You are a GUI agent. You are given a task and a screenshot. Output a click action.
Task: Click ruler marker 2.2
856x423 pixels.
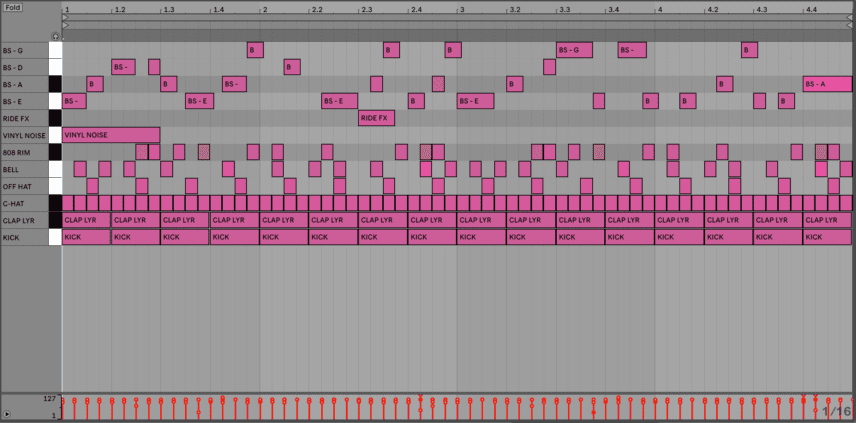click(x=317, y=10)
